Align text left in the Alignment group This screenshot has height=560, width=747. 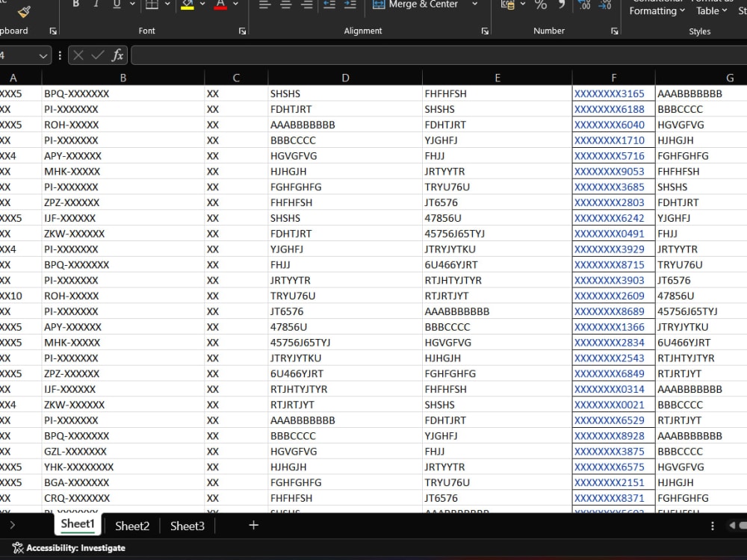point(265,4)
